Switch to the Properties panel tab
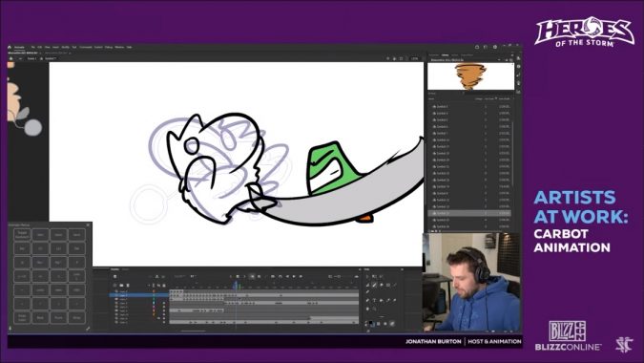The width and height of the screenshot is (644, 363). [x=433, y=55]
